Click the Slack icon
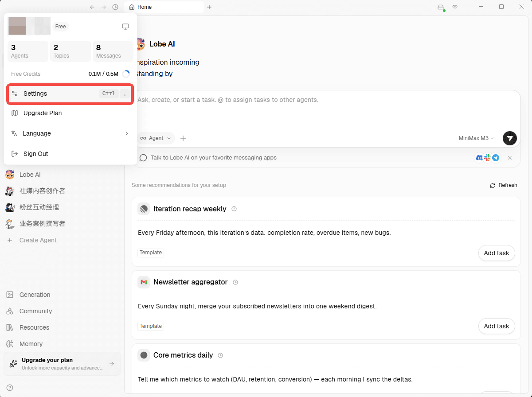Viewport: 532px width, 397px height. click(x=488, y=158)
